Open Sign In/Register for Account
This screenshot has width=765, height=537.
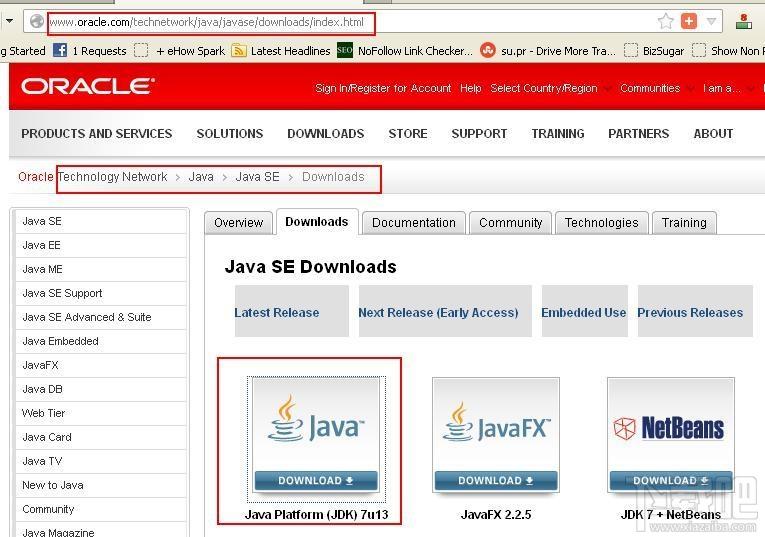[x=383, y=88]
